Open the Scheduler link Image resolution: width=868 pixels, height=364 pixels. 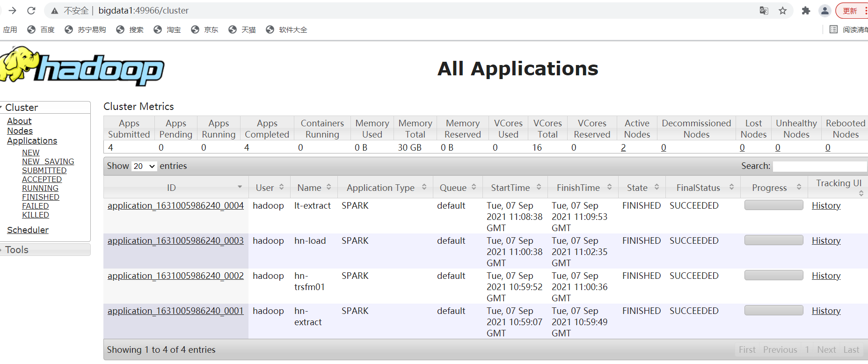pyautogui.click(x=28, y=230)
